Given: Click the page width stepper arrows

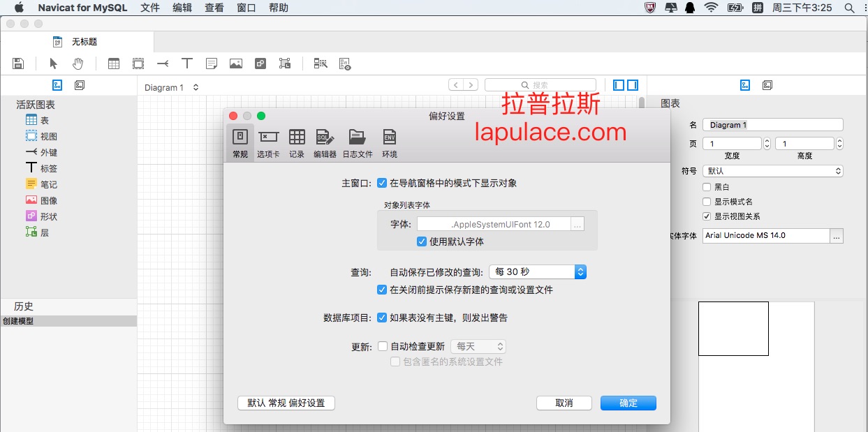Looking at the screenshot, I should click(767, 143).
